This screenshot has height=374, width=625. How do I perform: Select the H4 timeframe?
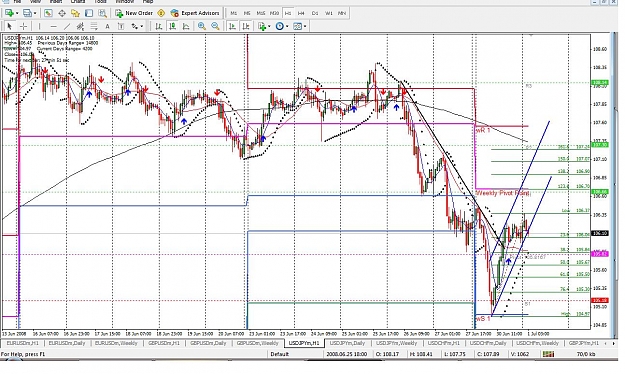tap(301, 13)
